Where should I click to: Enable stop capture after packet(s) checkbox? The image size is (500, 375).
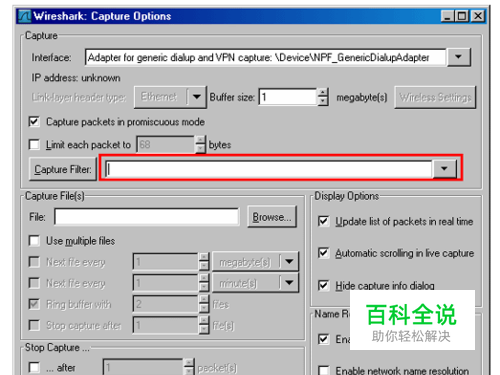tap(34, 367)
